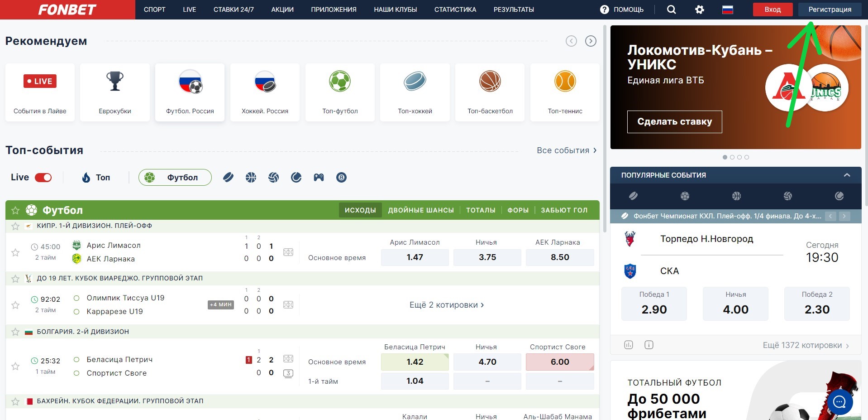868x420 pixels.
Task: Expand Ещё 1372 котировки link
Action: pyautogui.click(x=806, y=345)
